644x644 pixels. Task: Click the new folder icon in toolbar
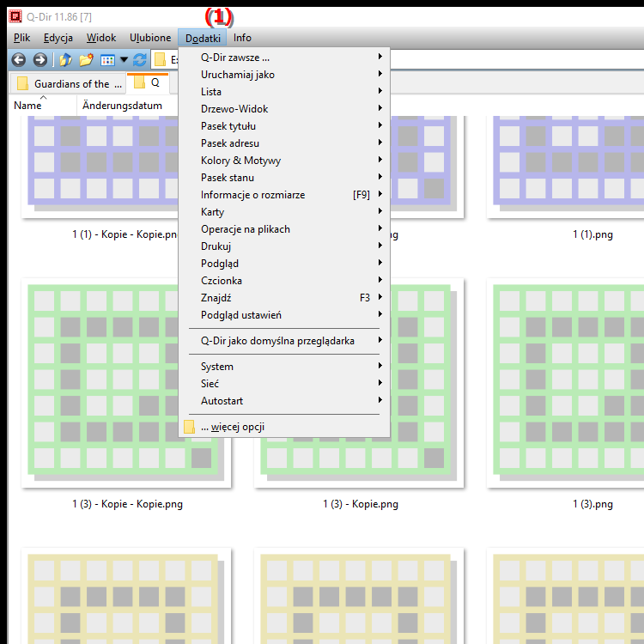point(86,60)
